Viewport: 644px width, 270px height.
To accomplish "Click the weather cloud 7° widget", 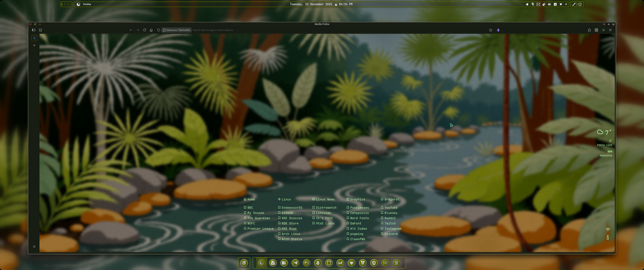I will tap(604, 132).
